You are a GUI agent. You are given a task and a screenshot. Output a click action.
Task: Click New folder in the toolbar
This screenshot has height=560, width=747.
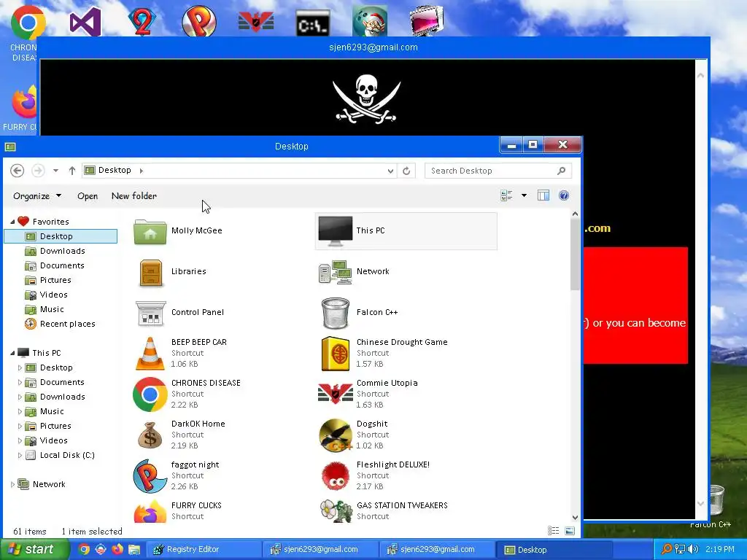tap(134, 195)
